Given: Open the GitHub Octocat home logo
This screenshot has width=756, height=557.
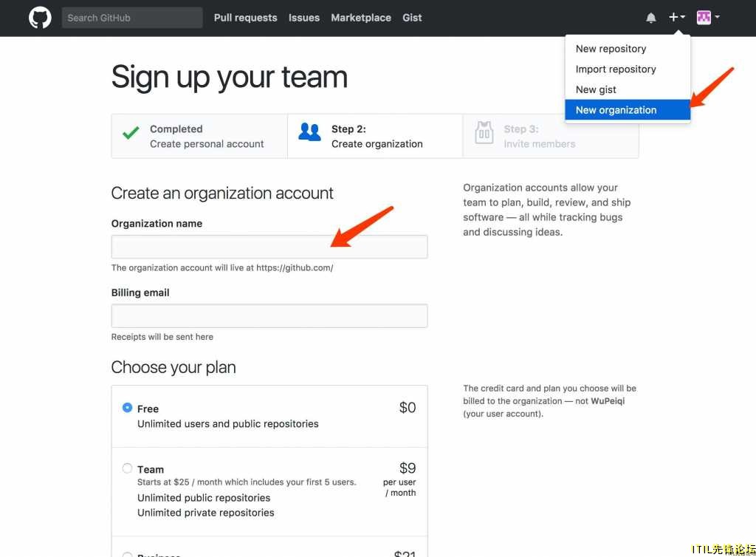Looking at the screenshot, I should (x=40, y=18).
